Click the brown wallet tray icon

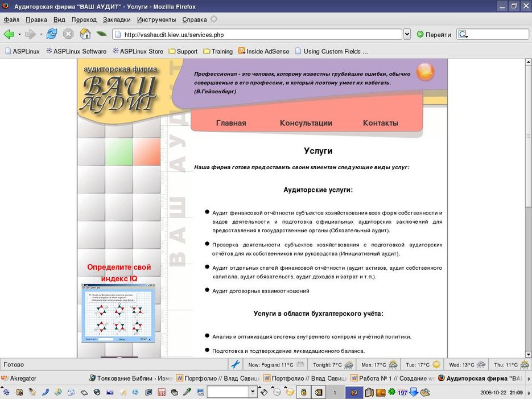(x=381, y=393)
